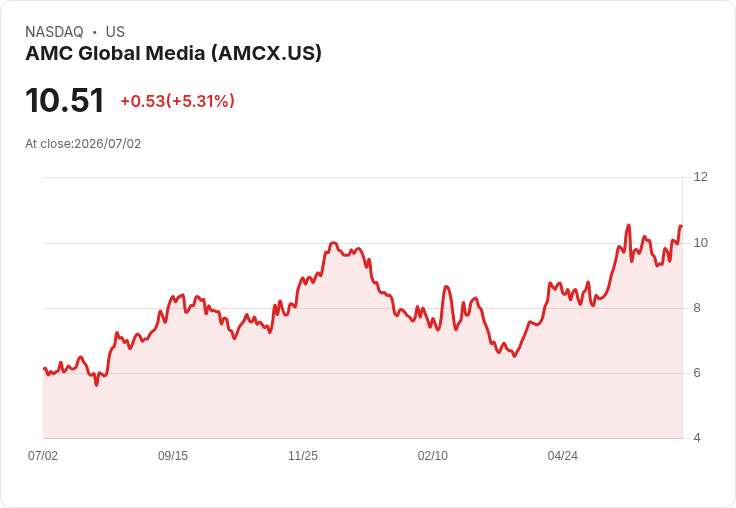Image resolution: width=736 pixels, height=508 pixels.
Task: Click the 02/10 date axis label
Action: [433, 456]
